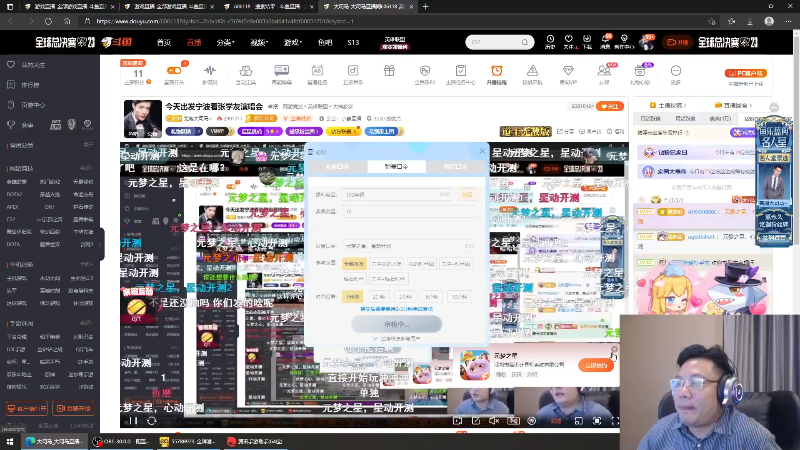Open the followed heart icon in header

pos(568,39)
